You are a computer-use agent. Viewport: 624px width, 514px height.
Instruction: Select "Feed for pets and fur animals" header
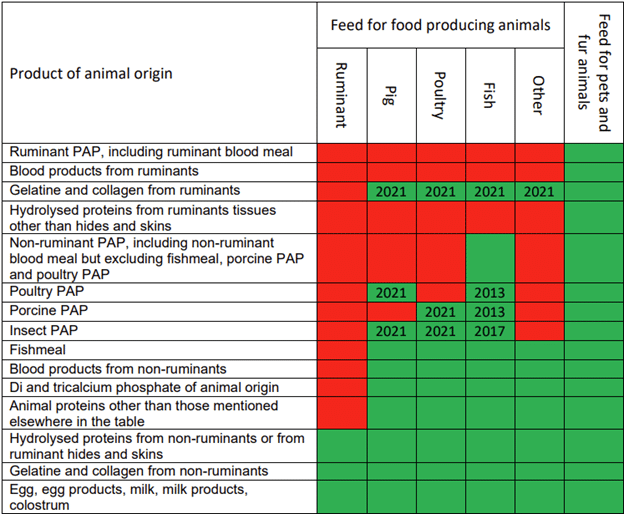pyautogui.click(x=593, y=73)
